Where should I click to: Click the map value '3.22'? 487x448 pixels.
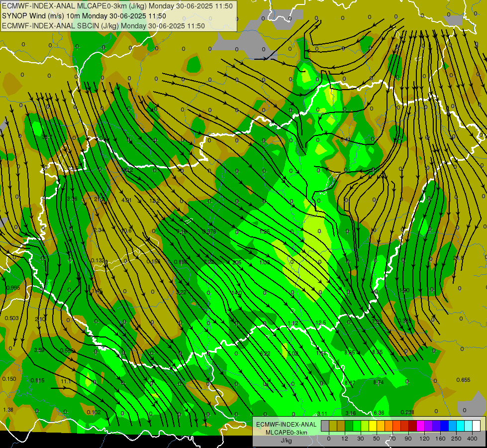[x=181, y=293]
